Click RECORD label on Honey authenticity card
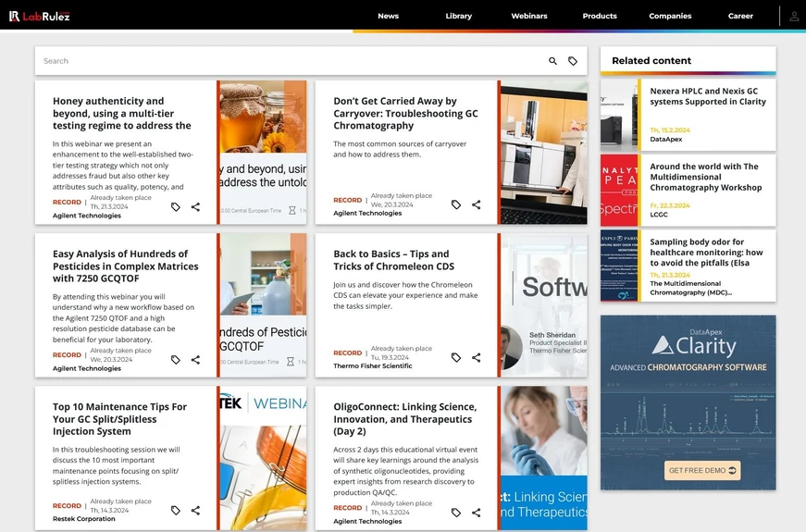 67,202
